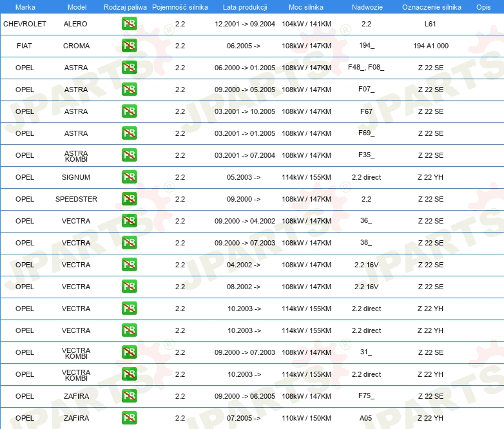This screenshot has height=429, width=504.
Task: Click body code F75_ in Zafira row
Action: coord(367,396)
